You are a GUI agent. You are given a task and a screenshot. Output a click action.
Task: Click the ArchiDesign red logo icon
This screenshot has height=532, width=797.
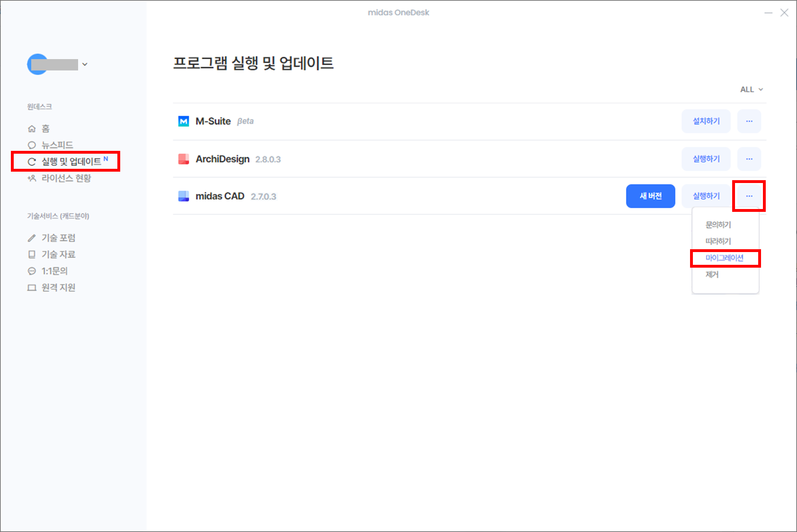click(184, 159)
